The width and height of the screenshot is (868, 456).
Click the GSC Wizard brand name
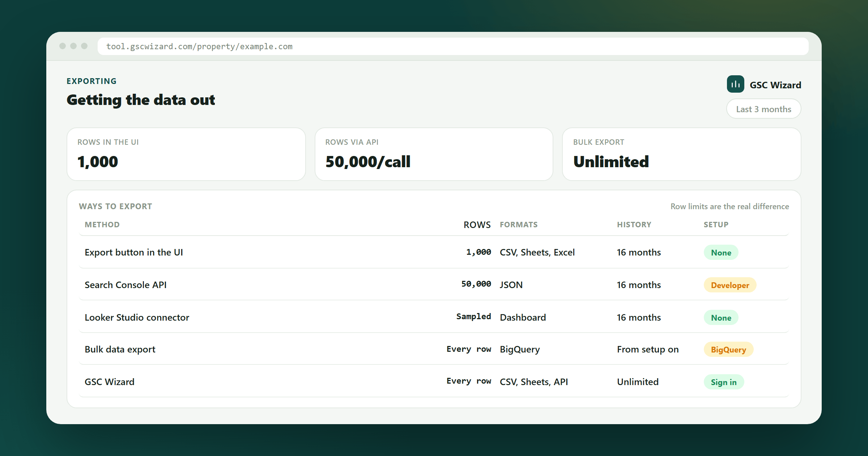(x=775, y=85)
